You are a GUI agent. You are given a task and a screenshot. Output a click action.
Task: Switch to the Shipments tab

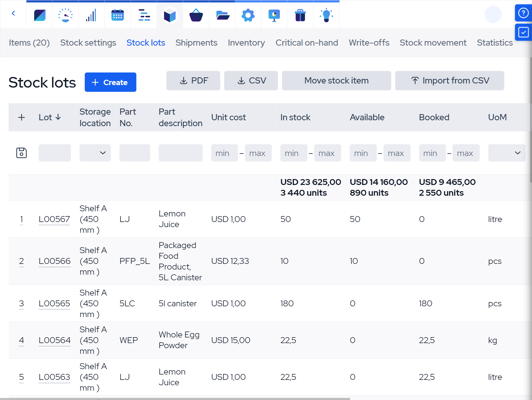[196, 43]
